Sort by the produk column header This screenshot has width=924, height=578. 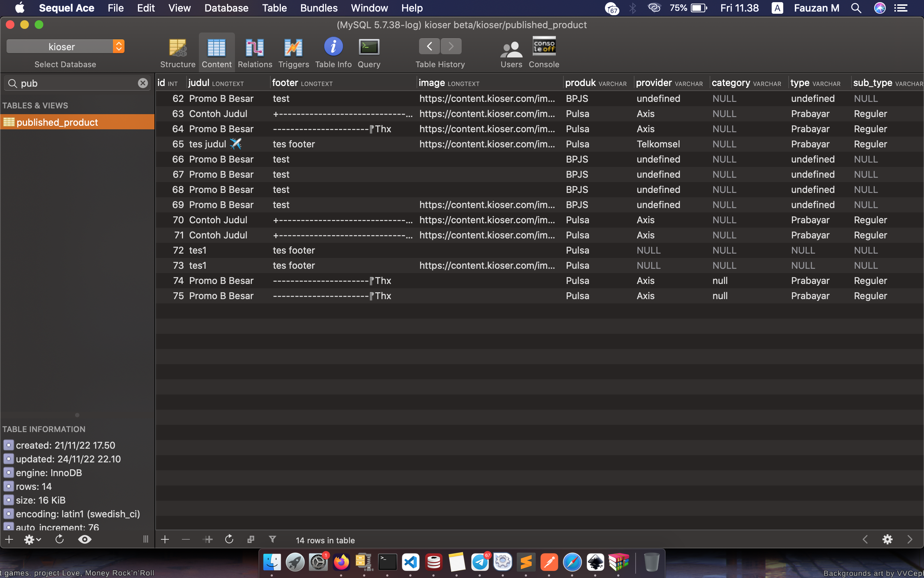pos(598,83)
